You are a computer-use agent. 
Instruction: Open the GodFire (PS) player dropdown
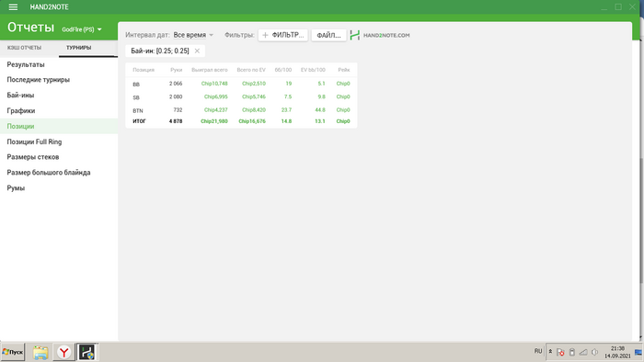(x=82, y=29)
